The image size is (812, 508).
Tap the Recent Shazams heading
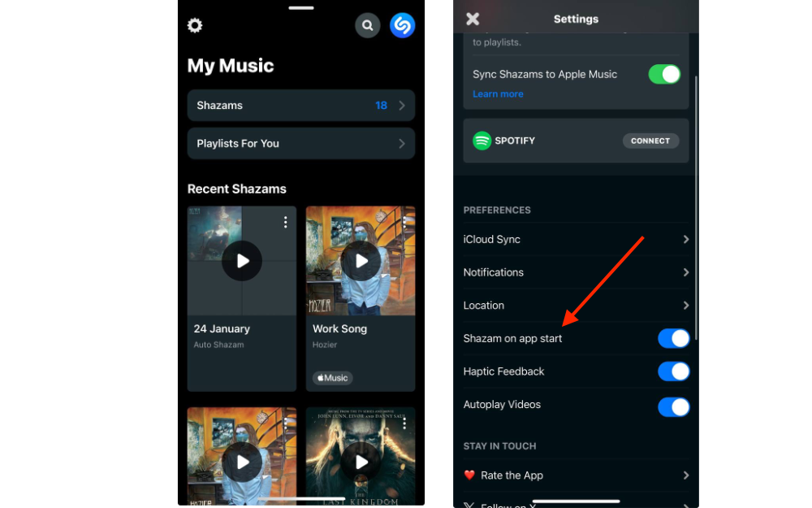[236, 189]
